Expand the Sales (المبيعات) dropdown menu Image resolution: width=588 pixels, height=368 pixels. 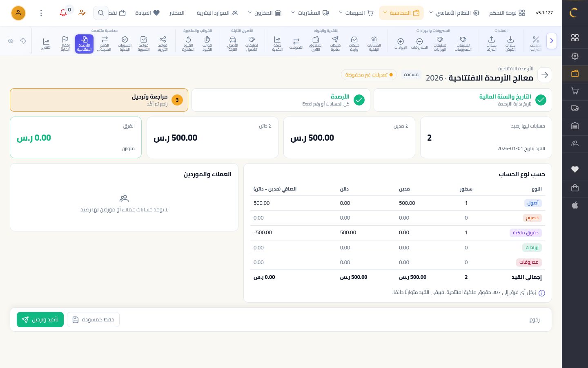[x=356, y=13]
